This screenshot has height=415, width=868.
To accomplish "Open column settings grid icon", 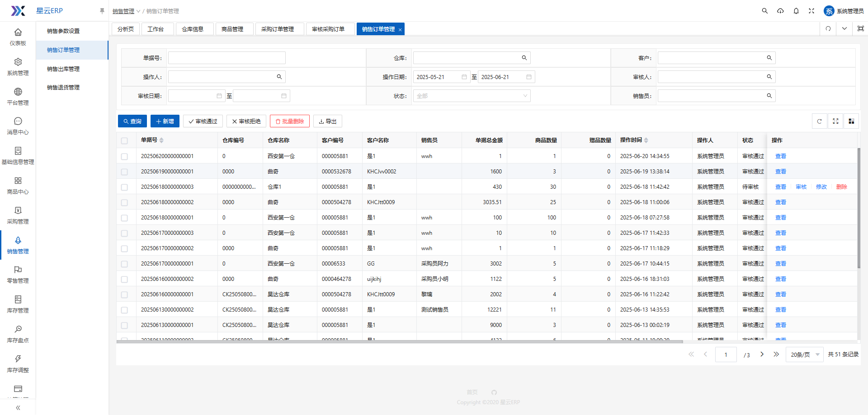I will coord(851,121).
